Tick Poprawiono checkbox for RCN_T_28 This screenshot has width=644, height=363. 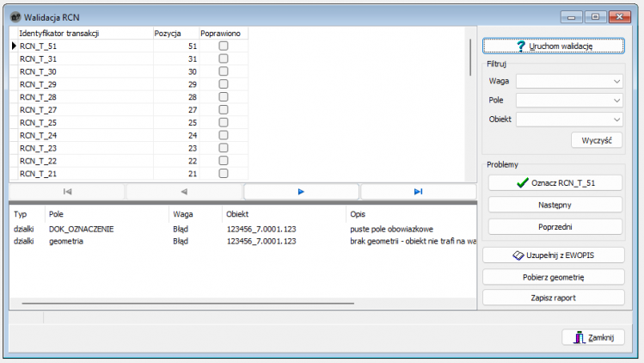(x=224, y=97)
